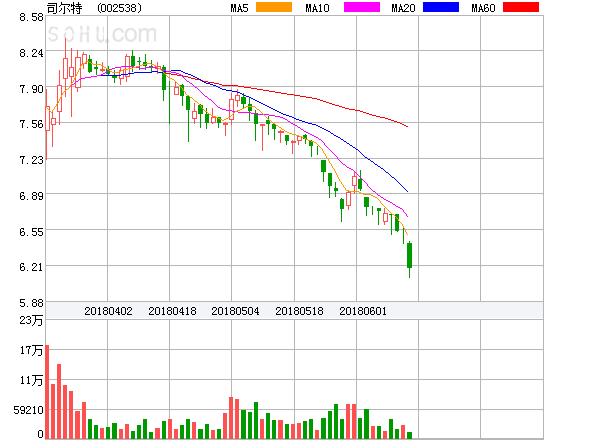The width and height of the screenshot is (600, 440).
Task: Click the 20180518 date label
Action: [299, 311]
